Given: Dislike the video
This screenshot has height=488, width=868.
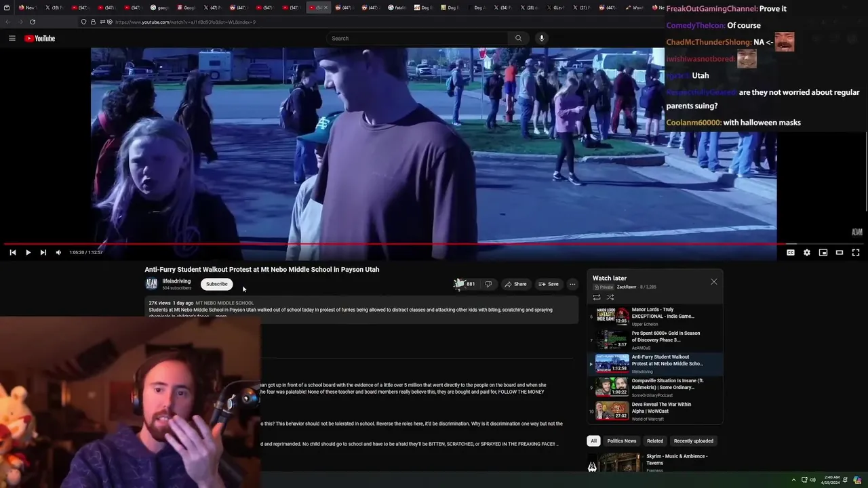Looking at the screenshot, I should click(x=488, y=284).
